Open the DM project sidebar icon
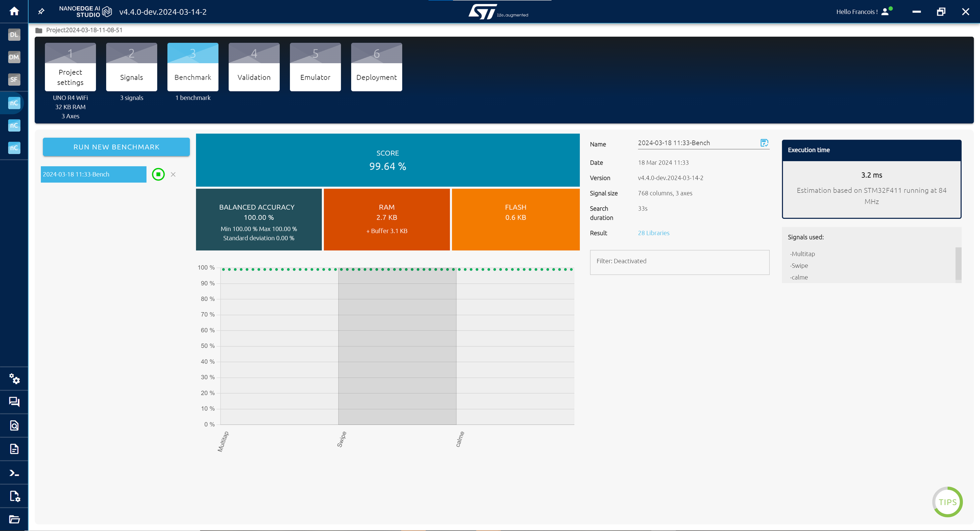The width and height of the screenshot is (980, 531). point(14,57)
